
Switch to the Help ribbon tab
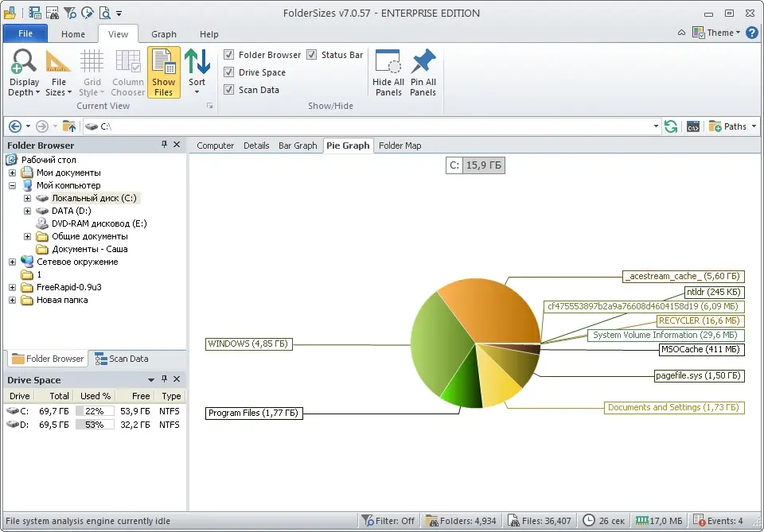pyautogui.click(x=209, y=34)
